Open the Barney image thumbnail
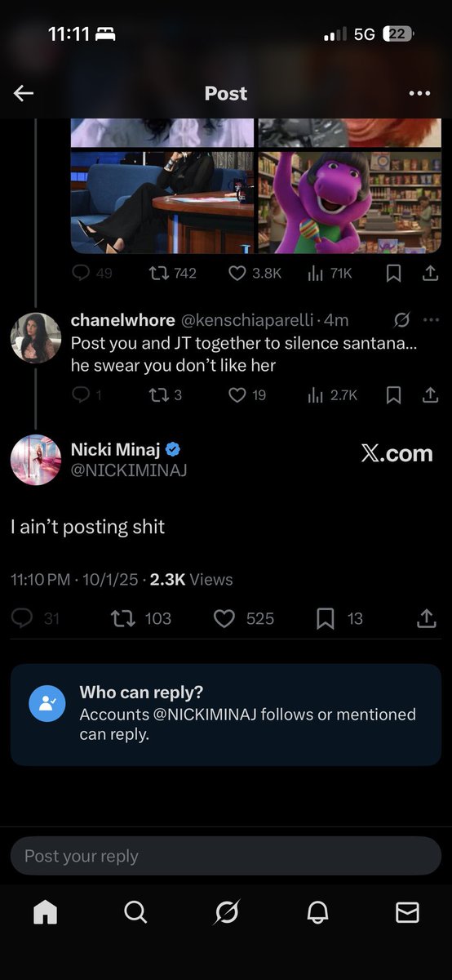This screenshot has height=980, width=452. pos(350,203)
